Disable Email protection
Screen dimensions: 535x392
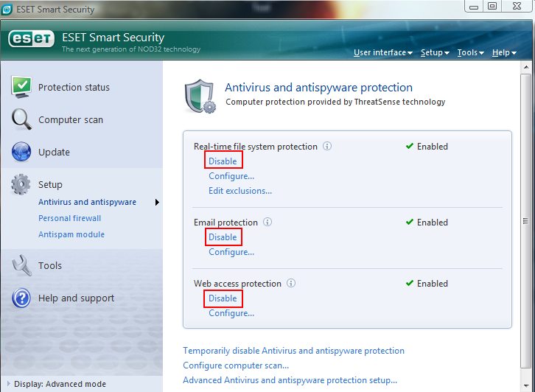223,237
